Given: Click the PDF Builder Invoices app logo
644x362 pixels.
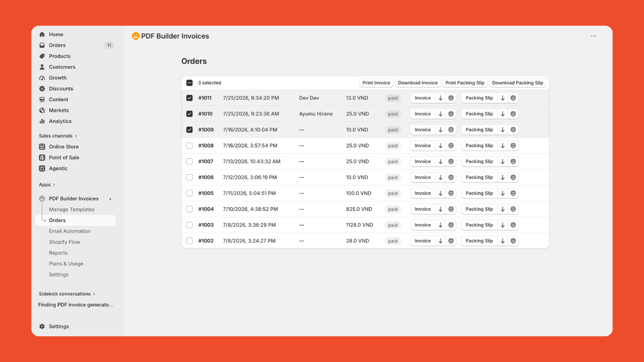Looking at the screenshot, I should [136, 36].
